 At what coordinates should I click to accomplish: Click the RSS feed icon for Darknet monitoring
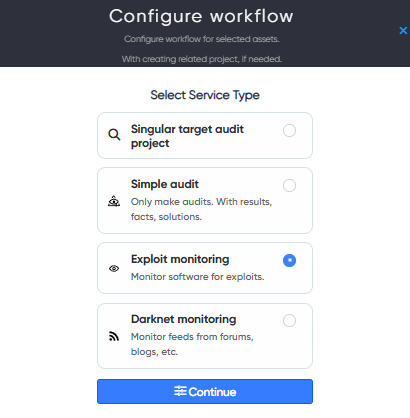(114, 336)
